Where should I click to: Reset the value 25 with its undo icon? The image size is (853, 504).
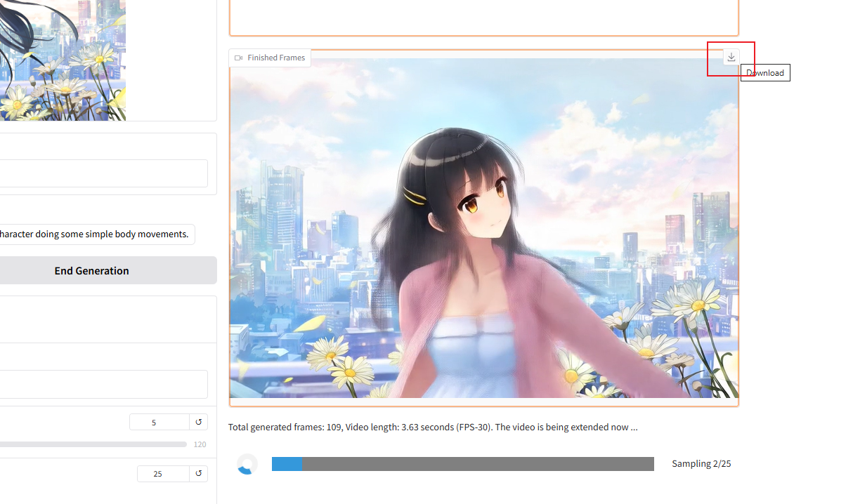pos(199,474)
